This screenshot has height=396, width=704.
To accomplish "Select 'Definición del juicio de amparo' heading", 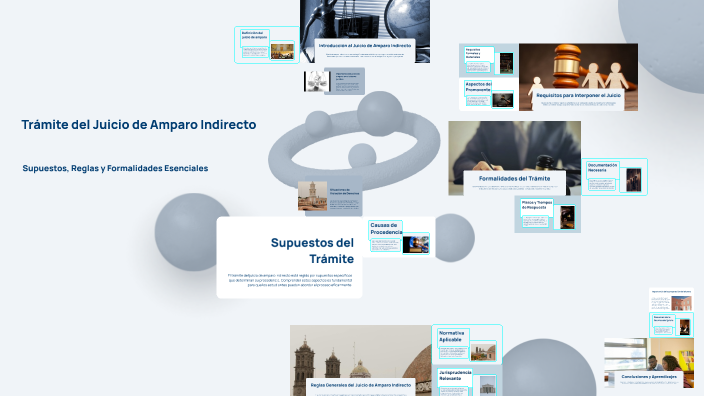I will click(255, 35).
